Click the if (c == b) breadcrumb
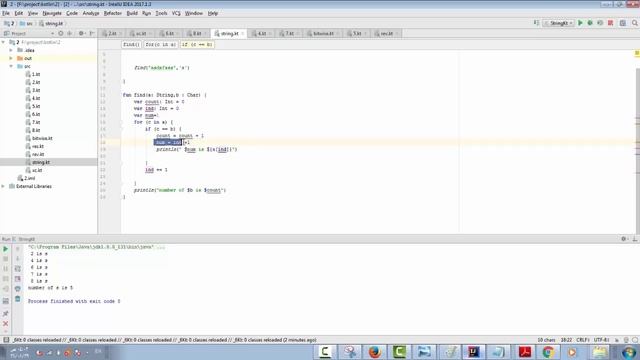 pyautogui.click(x=197, y=44)
